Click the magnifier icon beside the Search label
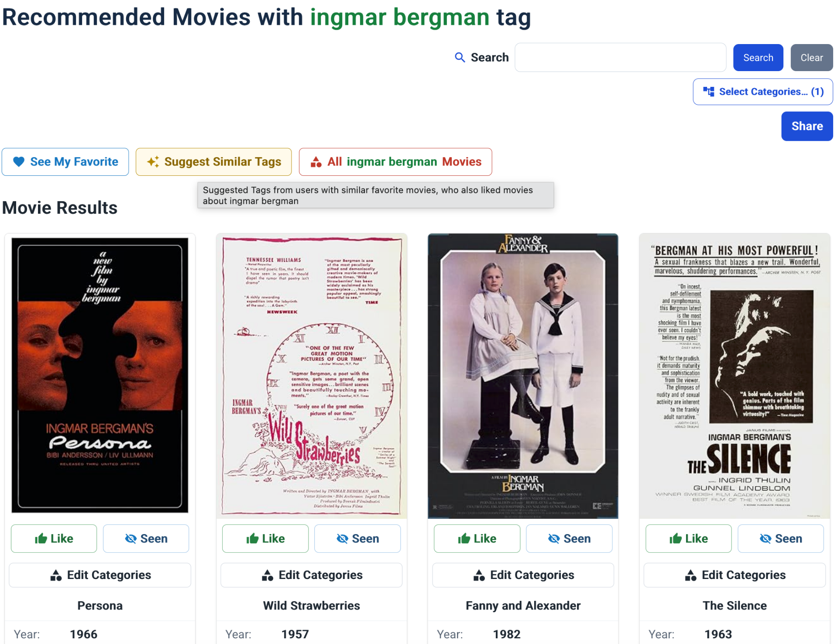This screenshot has height=644, width=838. (460, 57)
